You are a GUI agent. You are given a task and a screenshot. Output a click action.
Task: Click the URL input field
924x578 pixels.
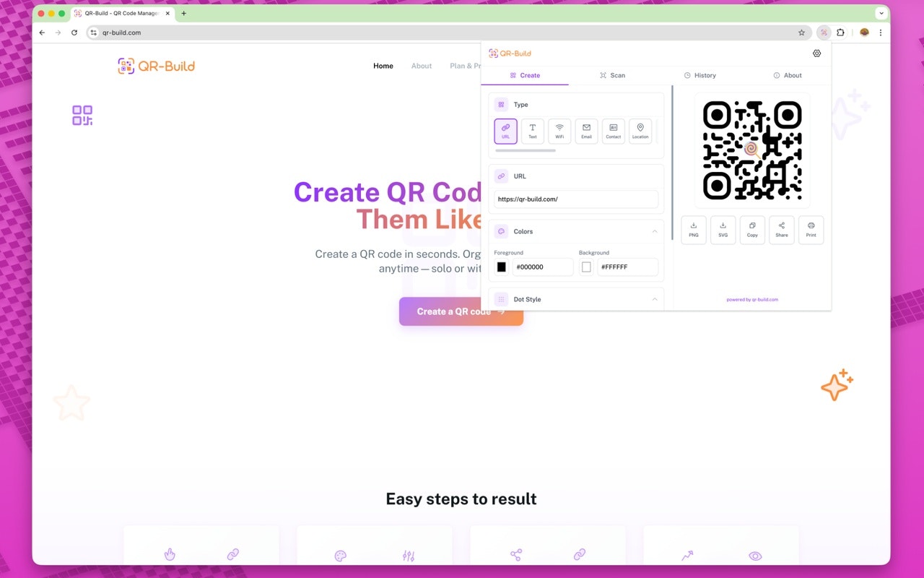pyautogui.click(x=576, y=199)
